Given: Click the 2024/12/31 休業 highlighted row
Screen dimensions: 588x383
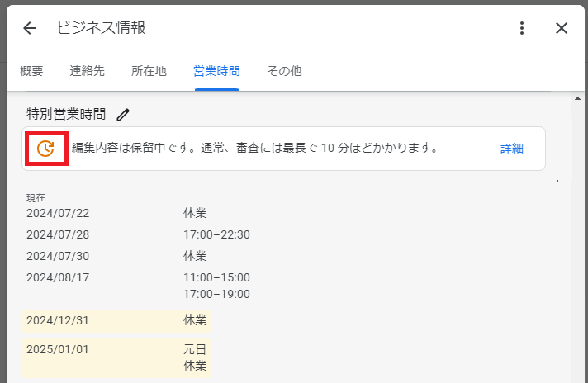Looking at the screenshot, I should 116,319.
